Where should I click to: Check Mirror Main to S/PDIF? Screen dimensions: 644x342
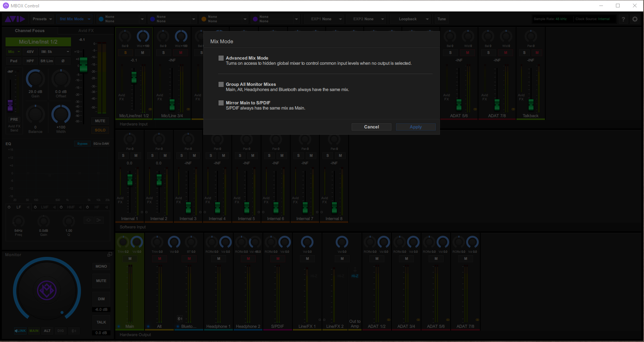click(x=221, y=103)
